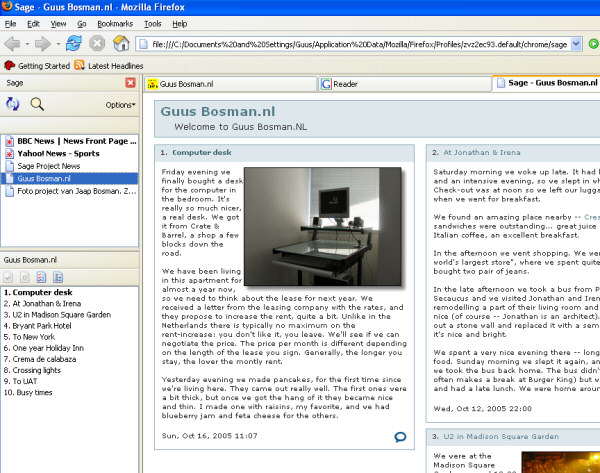Click inside the URL address field

(359, 44)
